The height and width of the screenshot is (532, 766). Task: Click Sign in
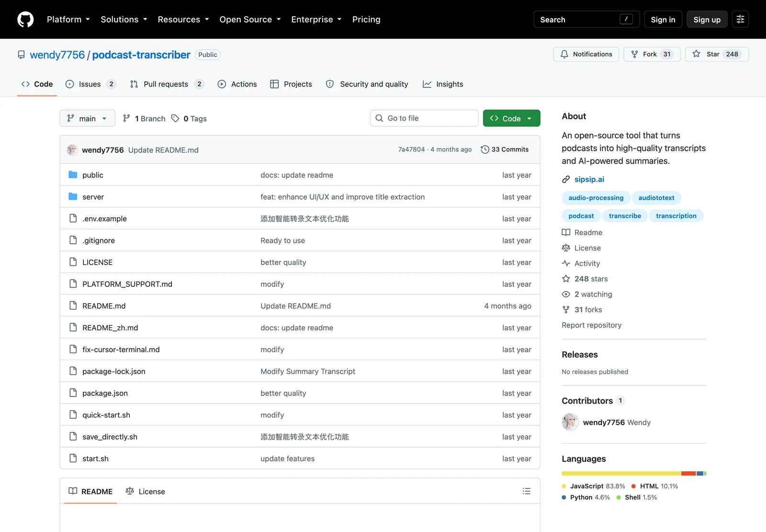[x=663, y=19]
